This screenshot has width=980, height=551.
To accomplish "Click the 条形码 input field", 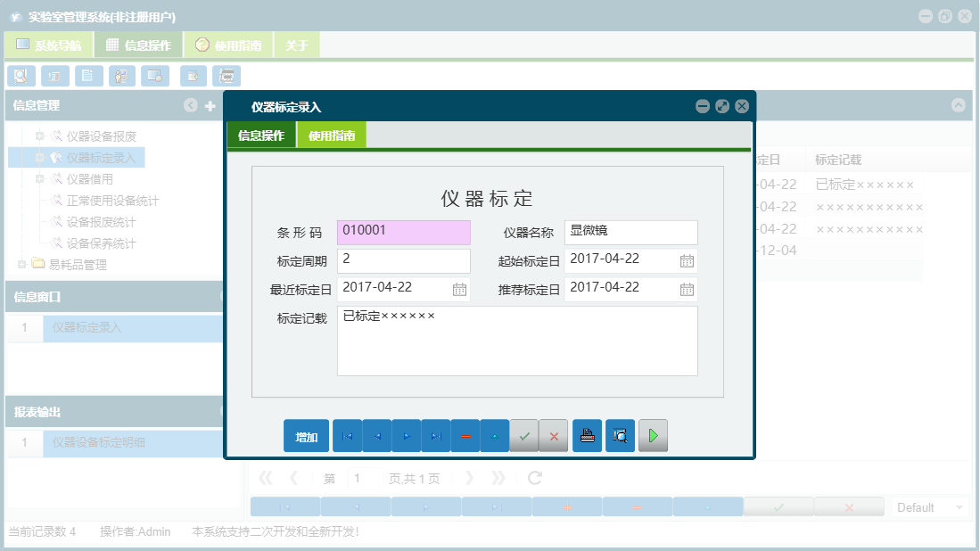I will [403, 232].
